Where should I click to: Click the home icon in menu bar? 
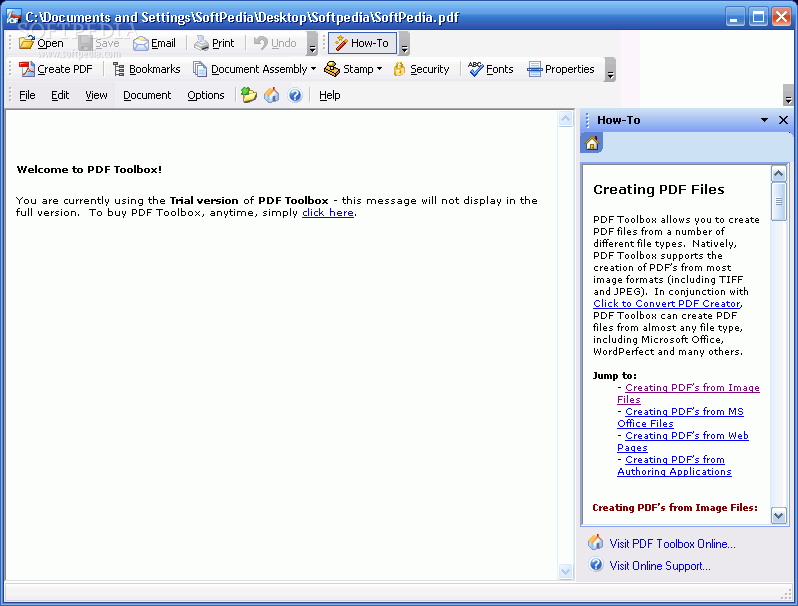coord(272,95)
